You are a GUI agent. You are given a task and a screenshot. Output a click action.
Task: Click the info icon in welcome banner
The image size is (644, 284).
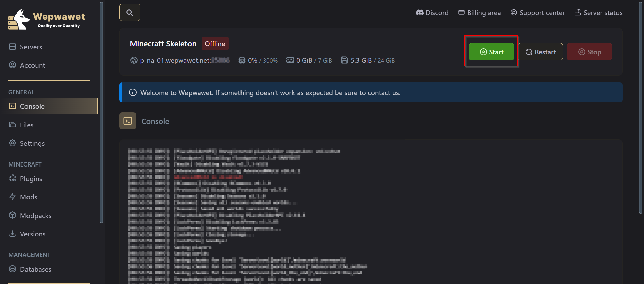pos(133,92)
